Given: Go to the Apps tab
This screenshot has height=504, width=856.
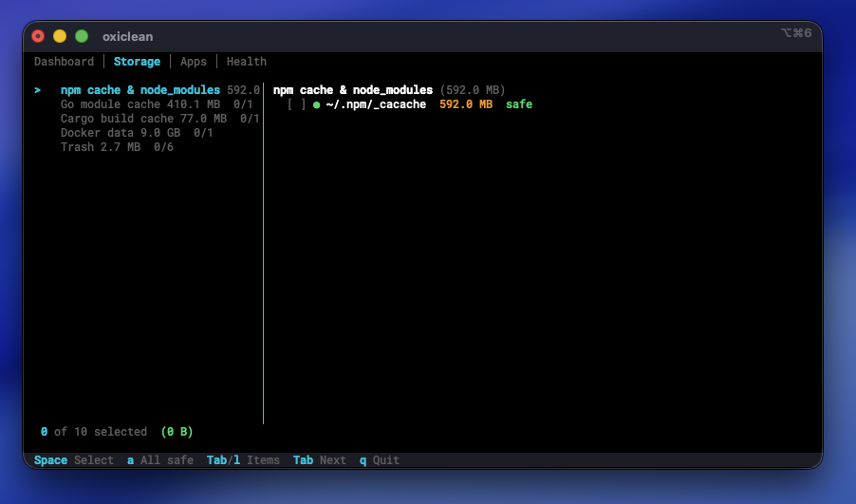Looking at the screenshot, I should click(x=194, y=62).
